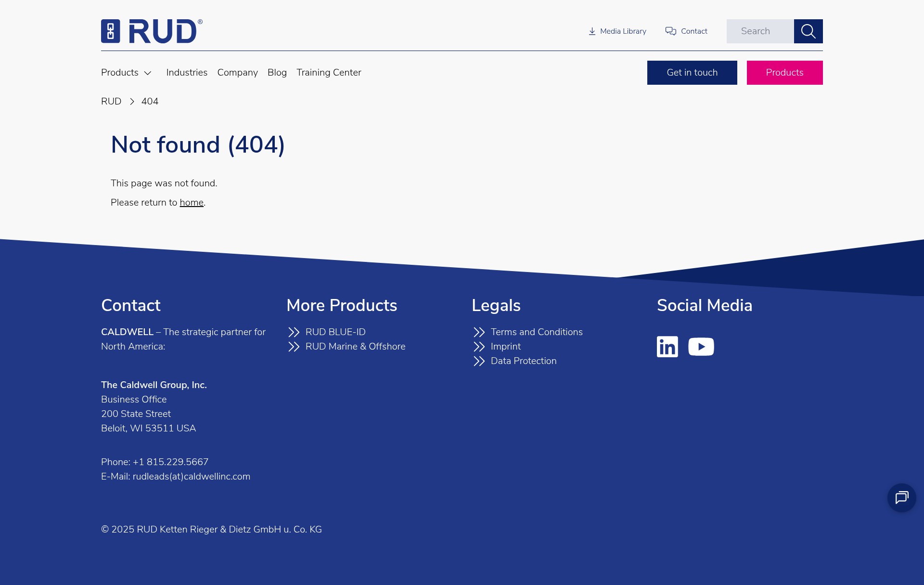
Task: Select the Training Center menu item
Action: tap(329, 73)
